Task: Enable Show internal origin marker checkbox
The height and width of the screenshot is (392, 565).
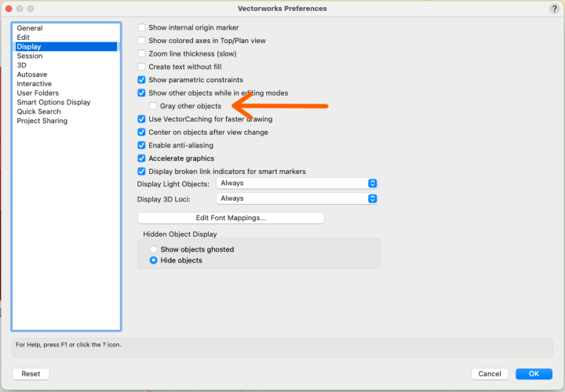Action: coord(142,27)
